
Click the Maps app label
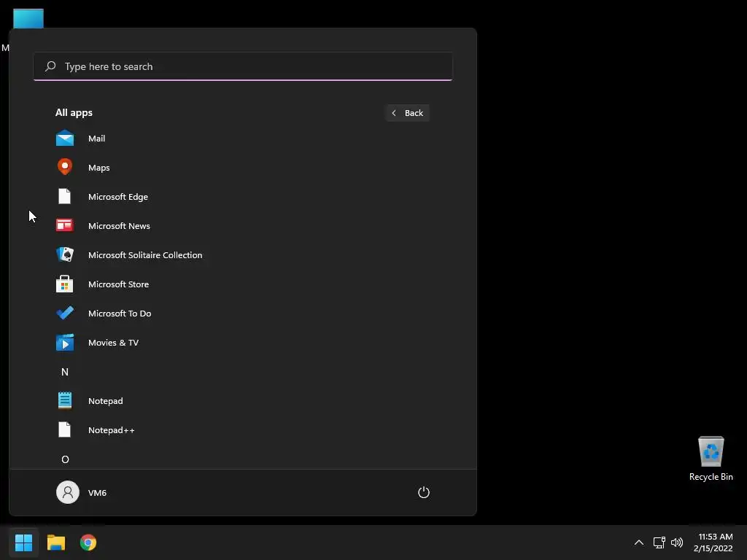[x=99, y=168]
